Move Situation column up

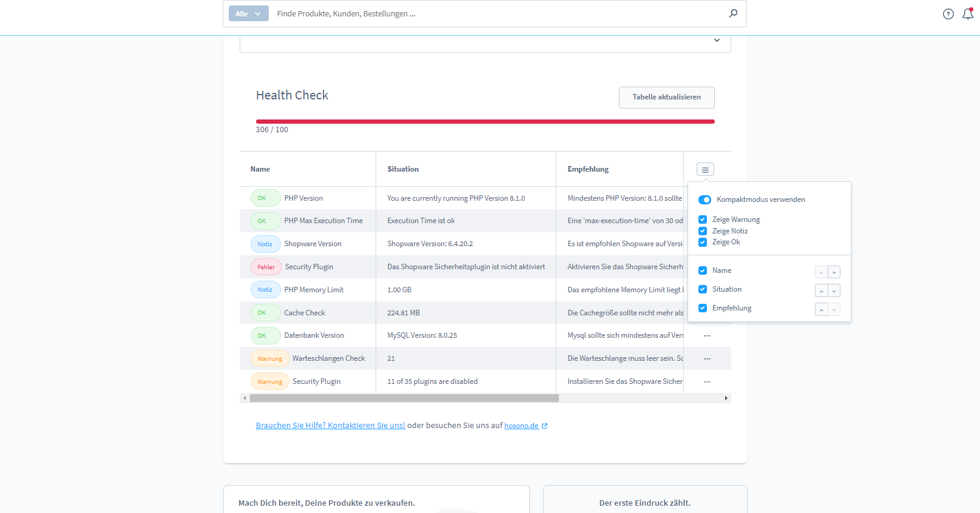point(821,291)
